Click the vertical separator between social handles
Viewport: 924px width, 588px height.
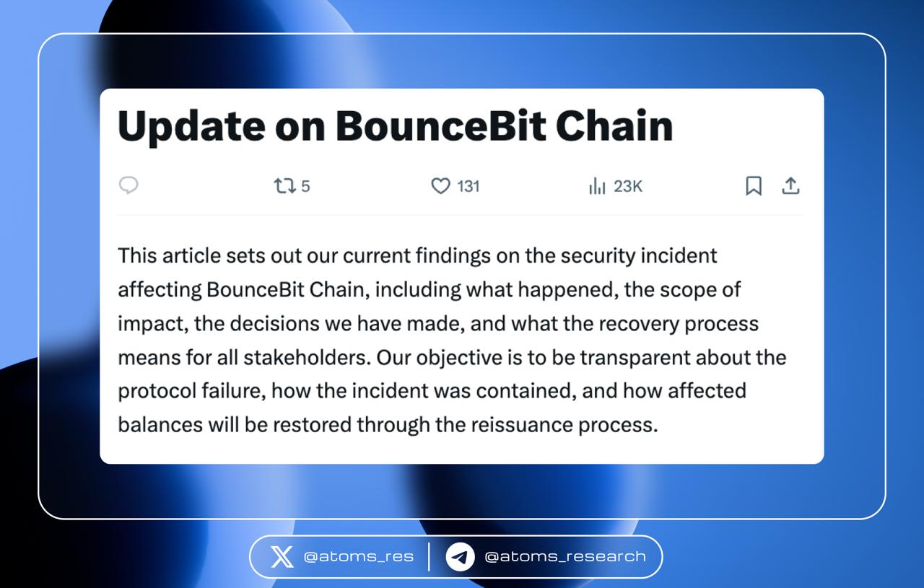click(x=429, y=556)
